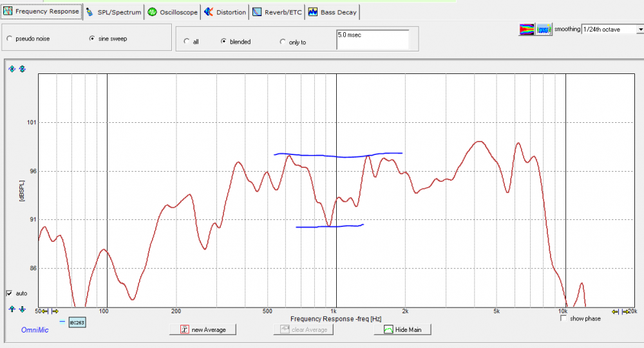Toggle the auto scale checkbox
This screenshot has height=348, width=644.
point(9,293)
